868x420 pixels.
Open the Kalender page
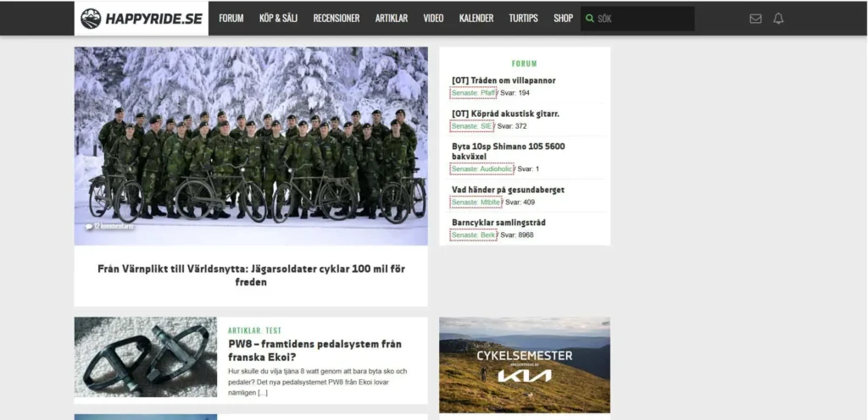476,19
